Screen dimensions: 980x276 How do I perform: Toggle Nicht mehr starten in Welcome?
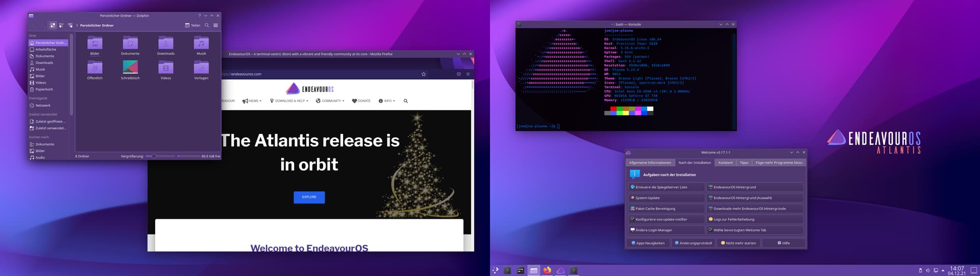[x=738, y=243]
